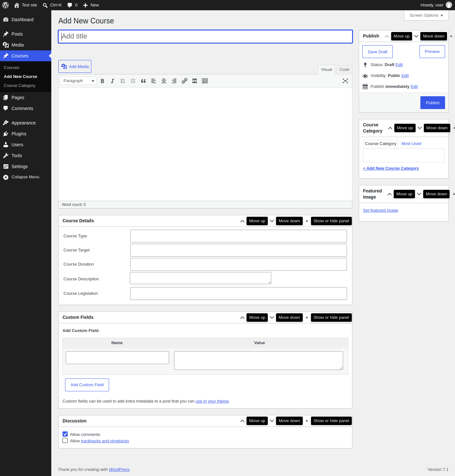
Task: Open the Course Category submenu item
Action: [20, 86]
